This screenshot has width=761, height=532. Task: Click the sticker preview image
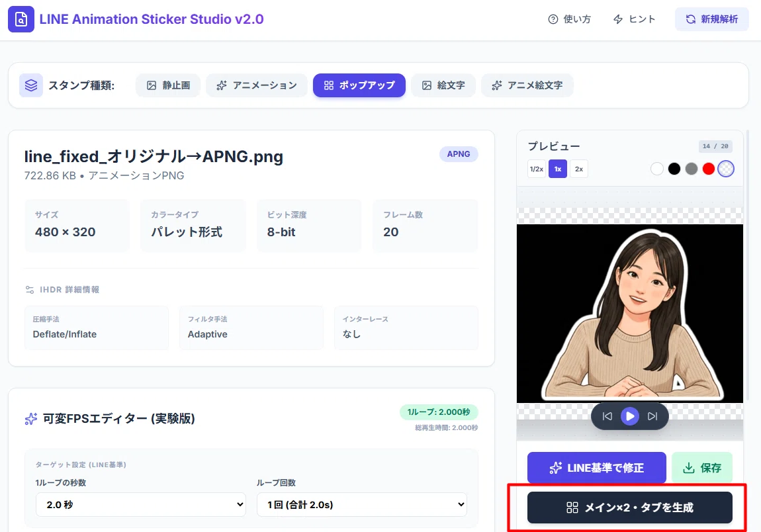tap(630, 314)
